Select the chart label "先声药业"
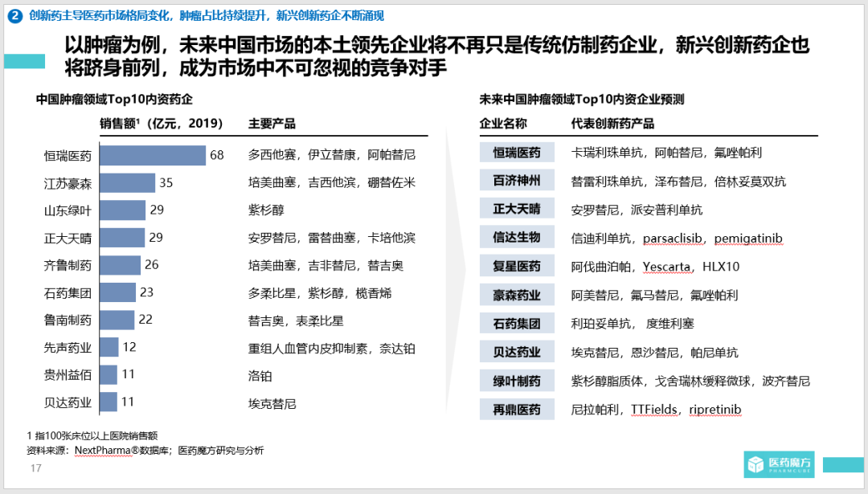The image size is (868, 494). pyautogui.click(x=68, y=348)
